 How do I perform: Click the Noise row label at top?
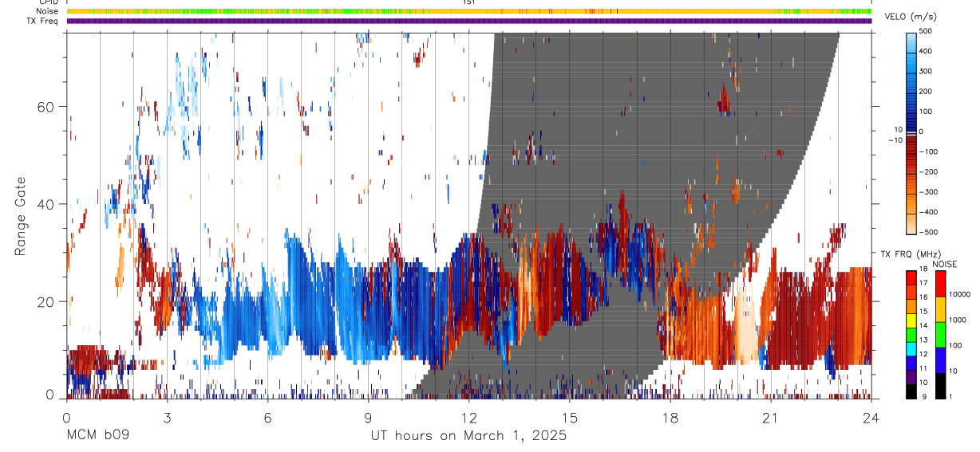coord(47,11)
